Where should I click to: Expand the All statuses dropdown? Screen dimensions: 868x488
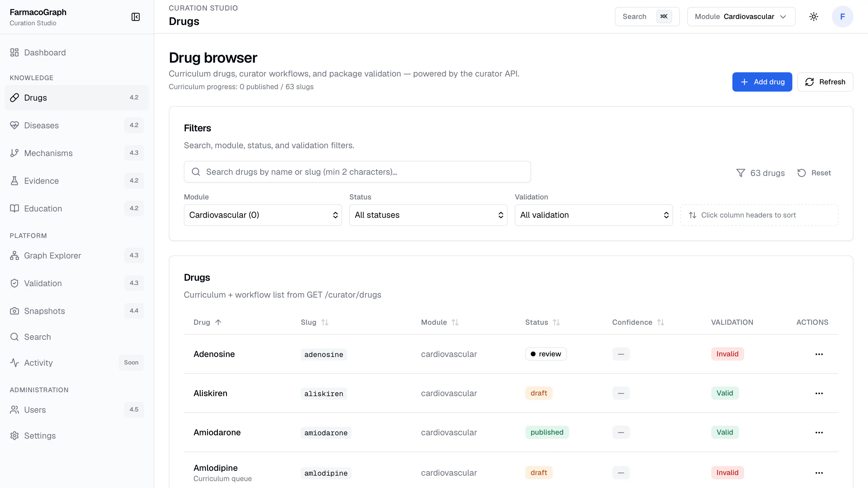[x=428, y=215]
